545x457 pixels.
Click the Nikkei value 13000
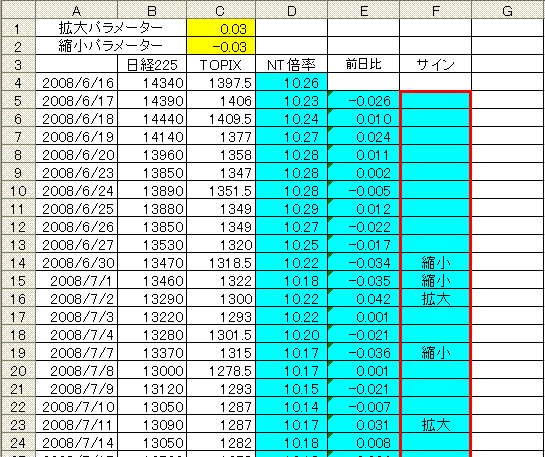(x=152, y=371)
